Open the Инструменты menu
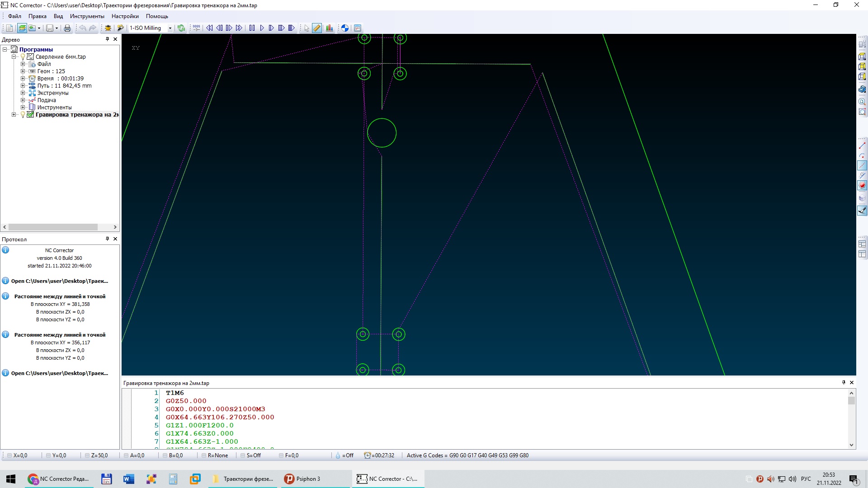Image resolution: width=868 pixels, height=488 pixels. click(x=87, y=16)
